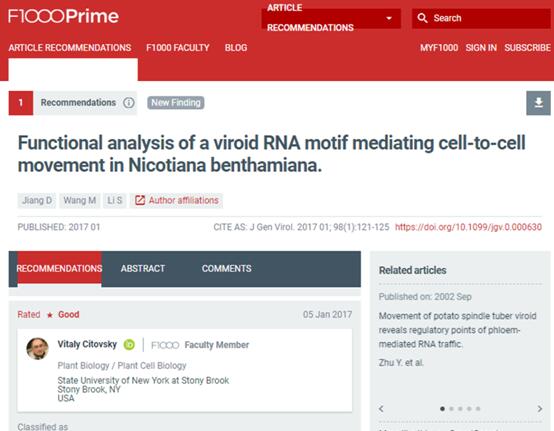
Task: Show next related article with right chevron
Action: coord(540,409)
